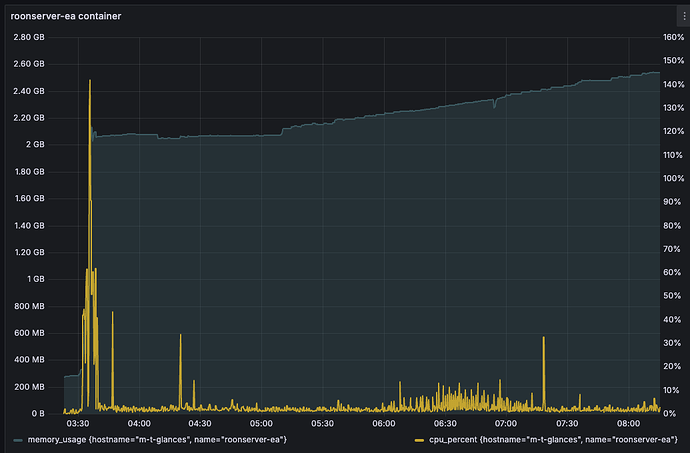Click the 1.40 GB left axis label

pyautogui.click(x=29, y=225)
